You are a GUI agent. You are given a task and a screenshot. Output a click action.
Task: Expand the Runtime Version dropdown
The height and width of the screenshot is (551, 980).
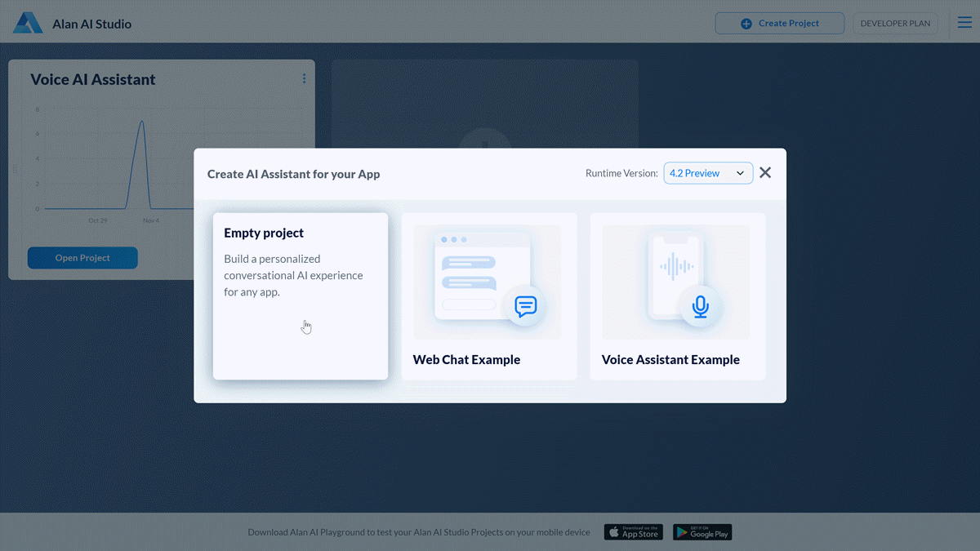point(708,173)
